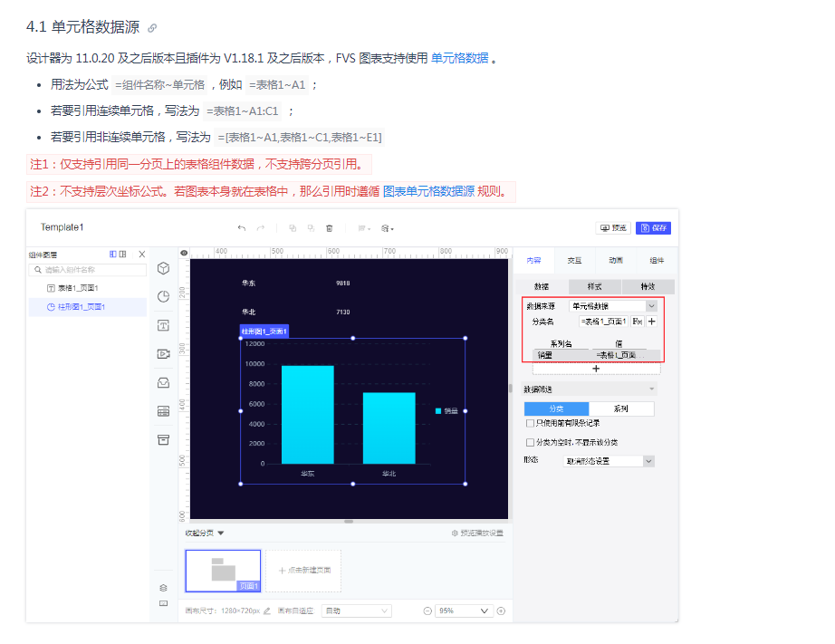Open the text component tool
This screenshot has width=835, height=644.
[x=164, y=325]
